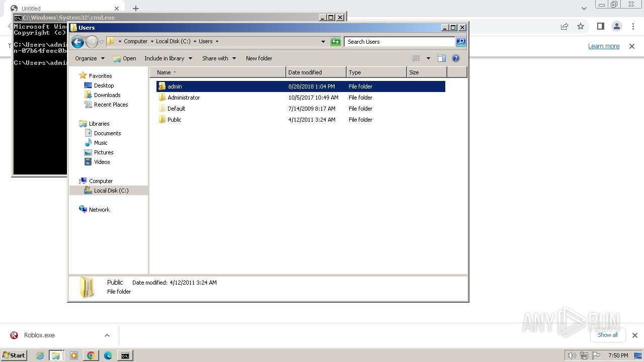Open the Chrome profile avatar
Screen dimensions: 644x362
616,26
